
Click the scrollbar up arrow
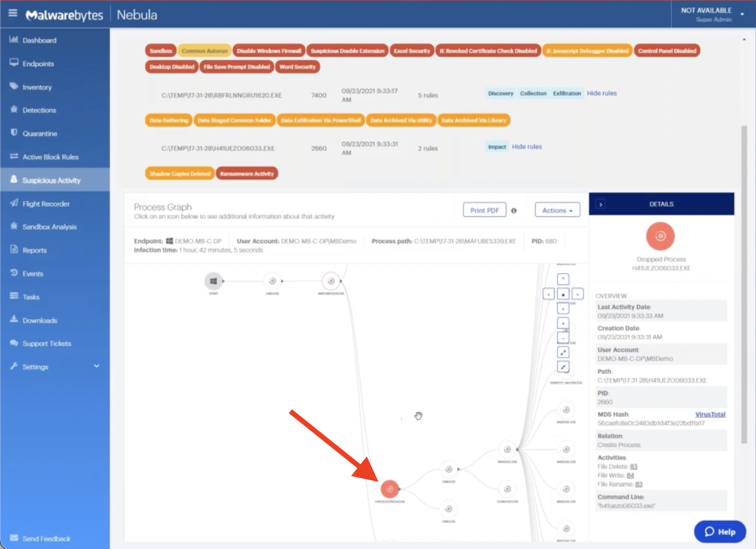coord(744,40)
